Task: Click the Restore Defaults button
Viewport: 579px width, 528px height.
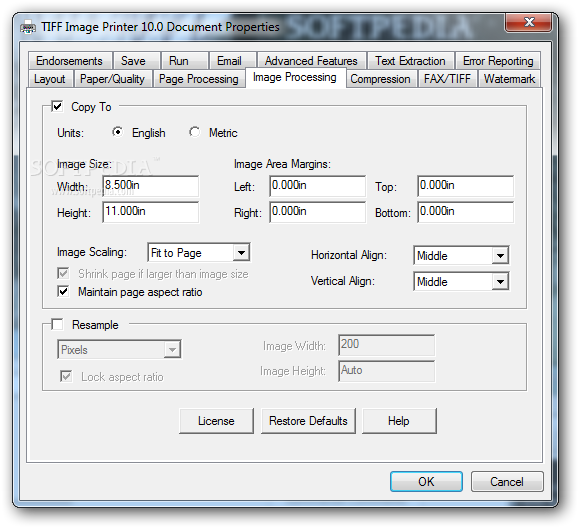Action: coord(308,421)
